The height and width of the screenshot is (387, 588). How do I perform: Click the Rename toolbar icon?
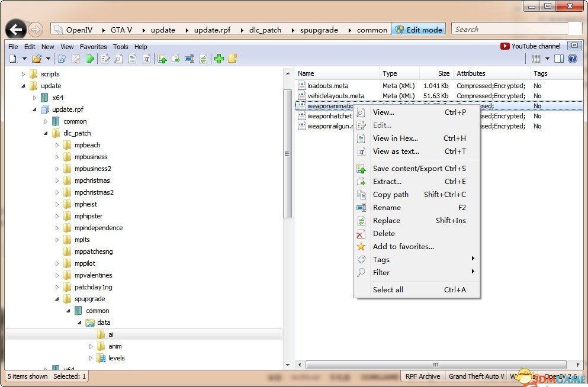pyautogui.click(x=189, y=59)
